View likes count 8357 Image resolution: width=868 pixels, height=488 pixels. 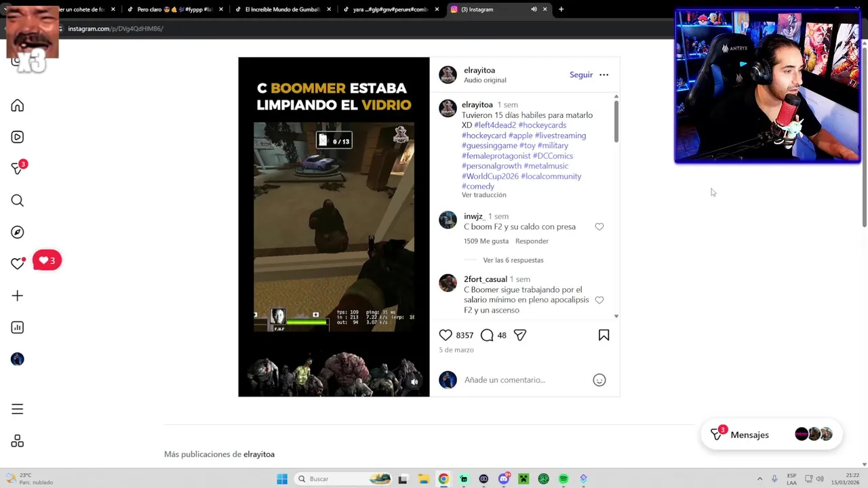click(465, 335)
